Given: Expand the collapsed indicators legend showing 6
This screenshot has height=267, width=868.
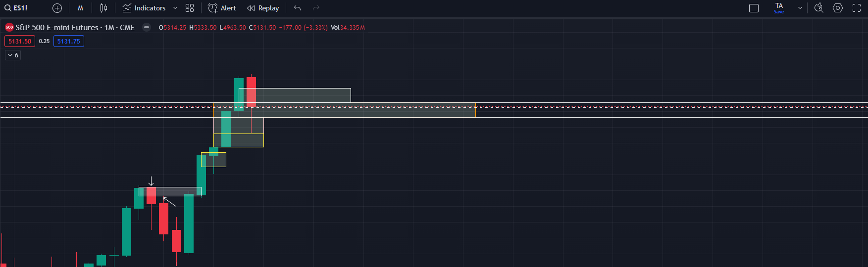Looking at the screenshot, I should (x=13, y=55).
